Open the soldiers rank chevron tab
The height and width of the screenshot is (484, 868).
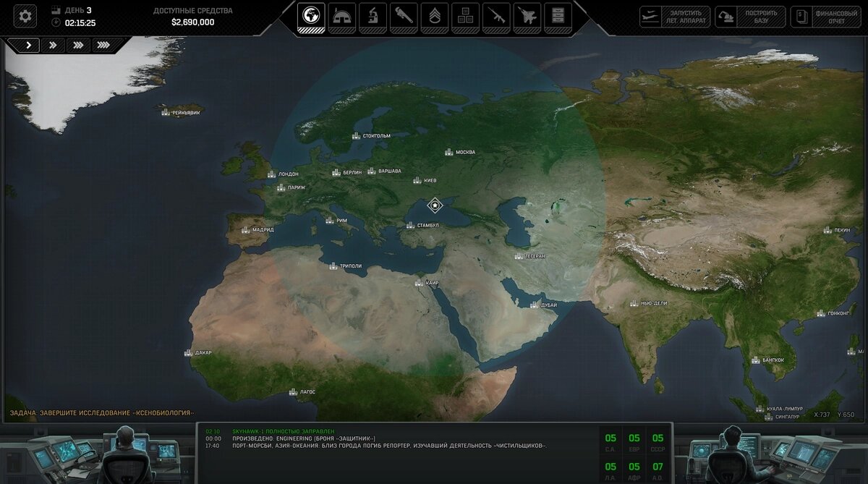[435, 17]
